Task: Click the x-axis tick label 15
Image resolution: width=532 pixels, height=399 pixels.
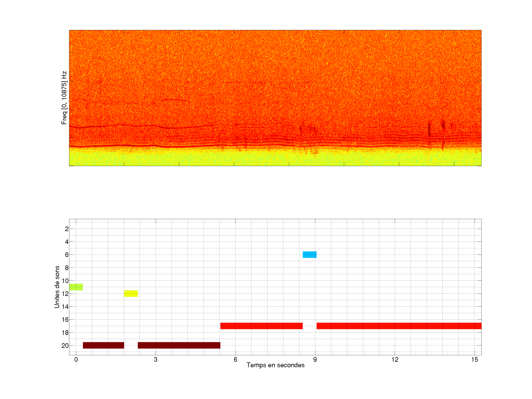Action: [474, 359]
